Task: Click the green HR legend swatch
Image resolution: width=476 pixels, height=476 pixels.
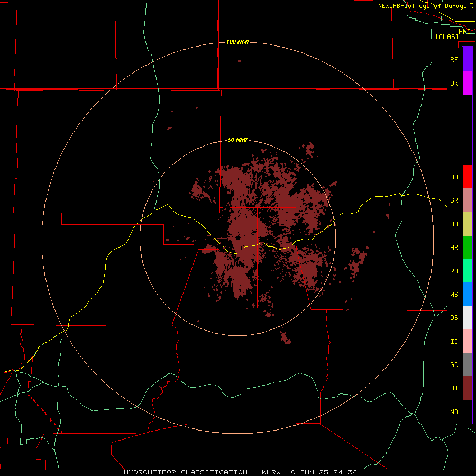Action: [467, 248]
